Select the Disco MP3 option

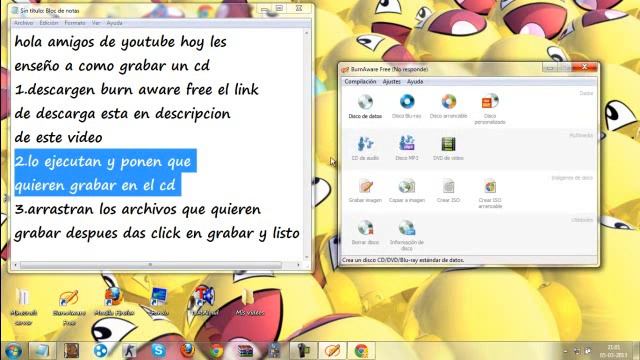coord(407,148)
